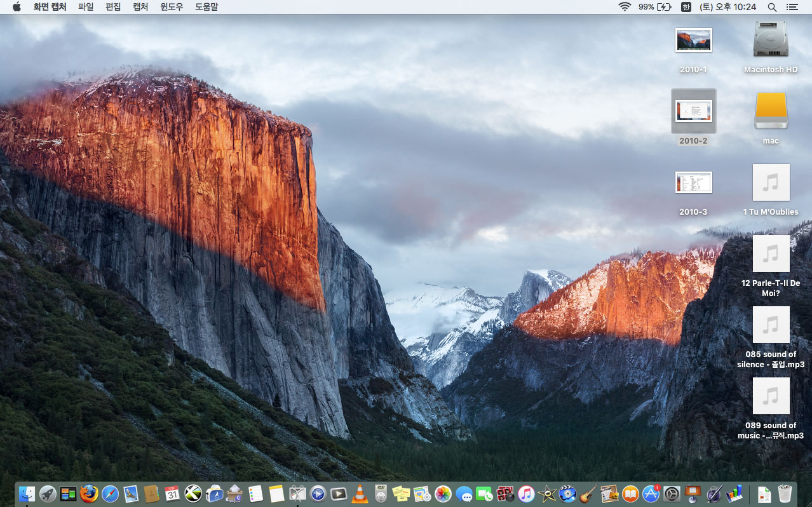
Task: Show the battery status menu
Action: click(655, 7)
